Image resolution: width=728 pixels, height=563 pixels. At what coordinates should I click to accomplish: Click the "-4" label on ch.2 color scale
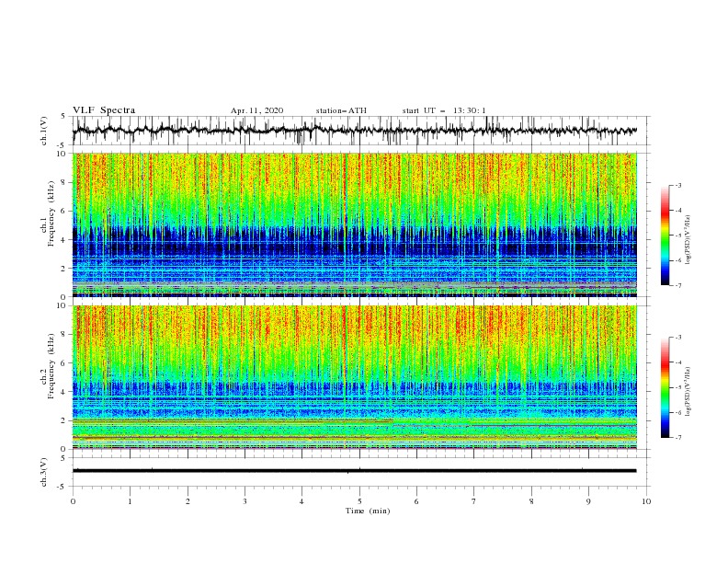[x=677, y=362]
